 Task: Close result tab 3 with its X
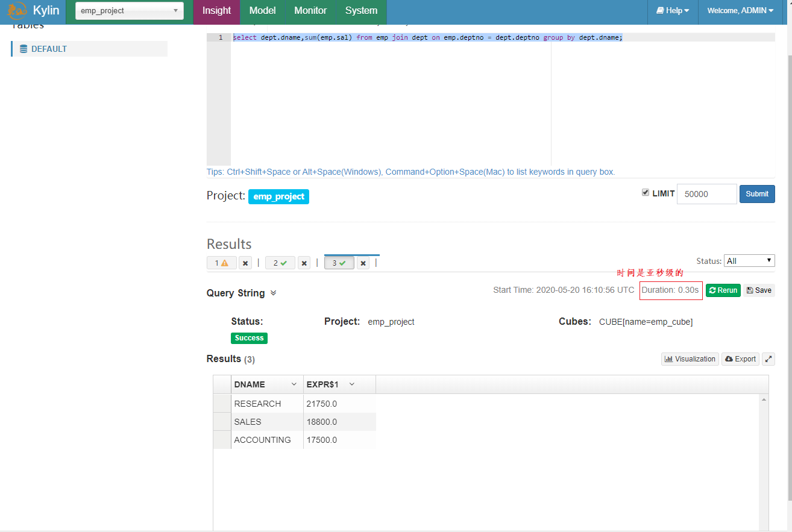pos(363,263)
